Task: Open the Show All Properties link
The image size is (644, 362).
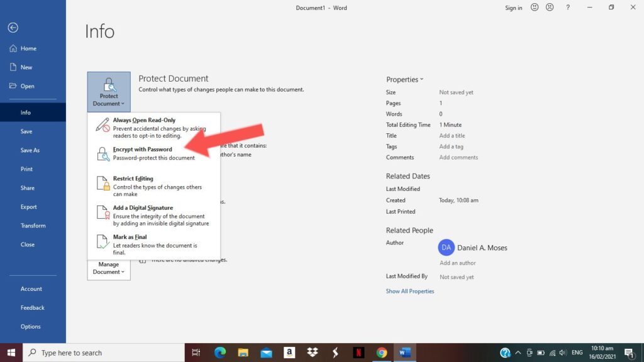Action: pyautogui.click(x=410, y=292)
